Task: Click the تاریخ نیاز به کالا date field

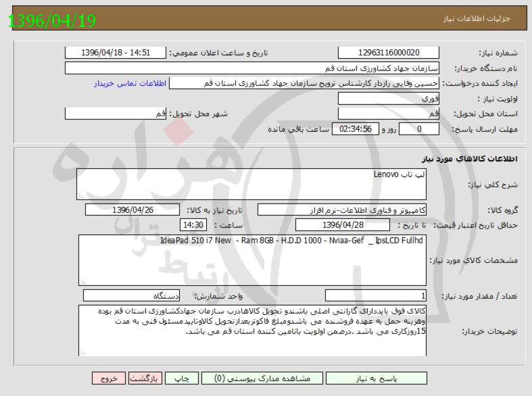Action: [x=132, y=210]
